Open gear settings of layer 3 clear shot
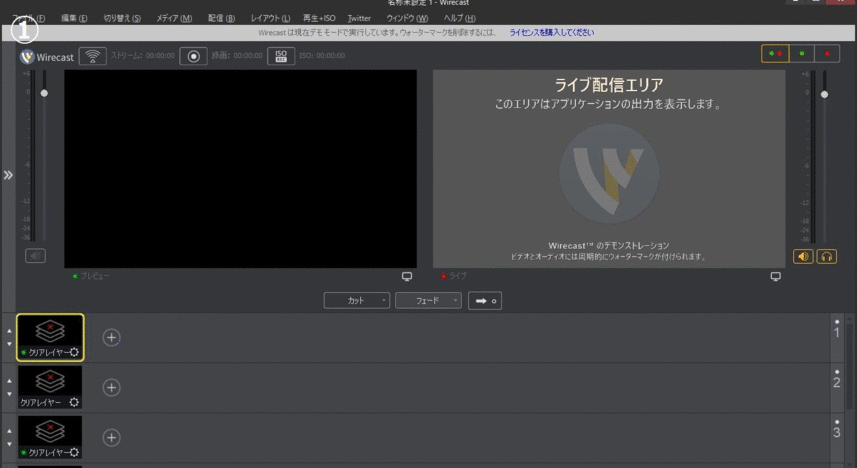857x468 pixels. click(x=74, y=452)
